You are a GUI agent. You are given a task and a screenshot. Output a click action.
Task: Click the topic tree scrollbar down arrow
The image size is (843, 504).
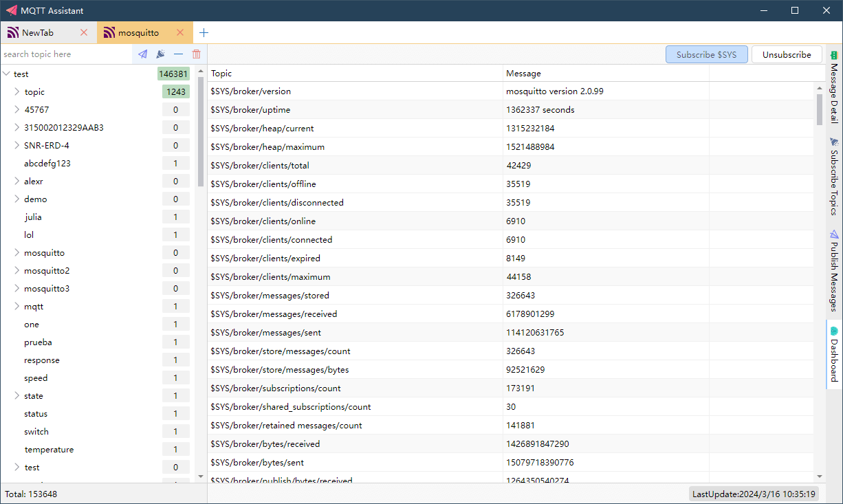(201, 476)
